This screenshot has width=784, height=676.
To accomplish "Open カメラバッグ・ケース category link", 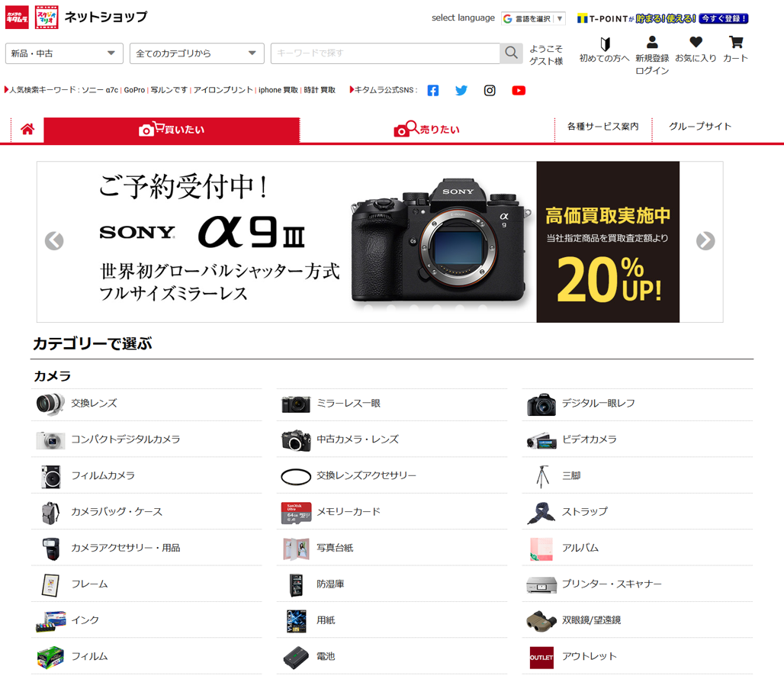I will click(117, 512).
